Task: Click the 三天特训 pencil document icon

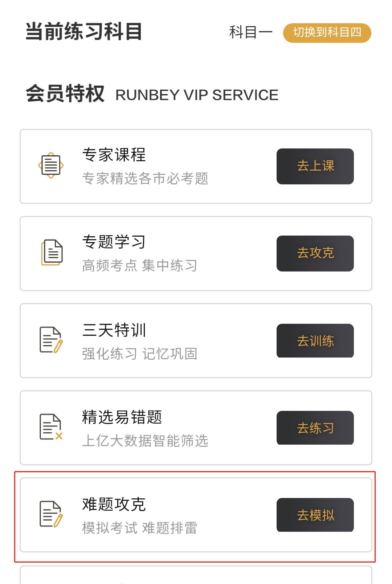Action: coord(51,340)
